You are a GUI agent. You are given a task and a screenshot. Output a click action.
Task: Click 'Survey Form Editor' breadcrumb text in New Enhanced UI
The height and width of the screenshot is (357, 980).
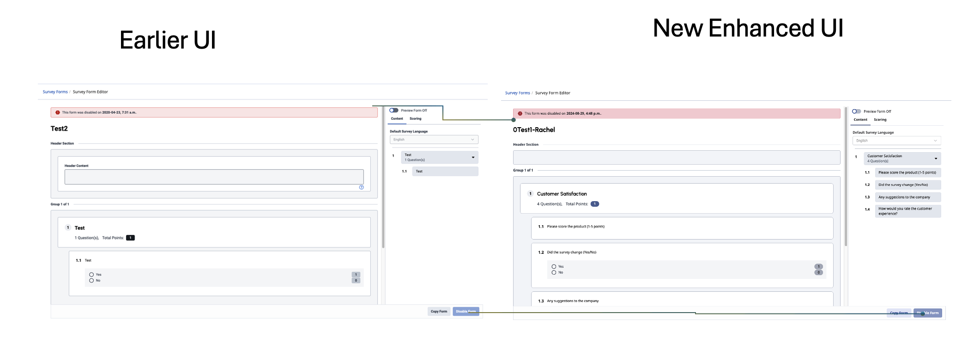[552, 93]
